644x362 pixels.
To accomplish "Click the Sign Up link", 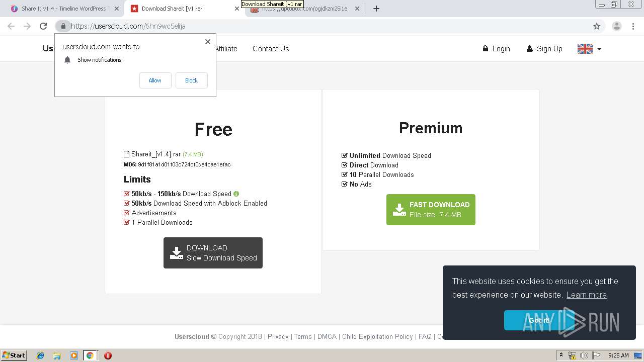I will click(x=544, y=49).
